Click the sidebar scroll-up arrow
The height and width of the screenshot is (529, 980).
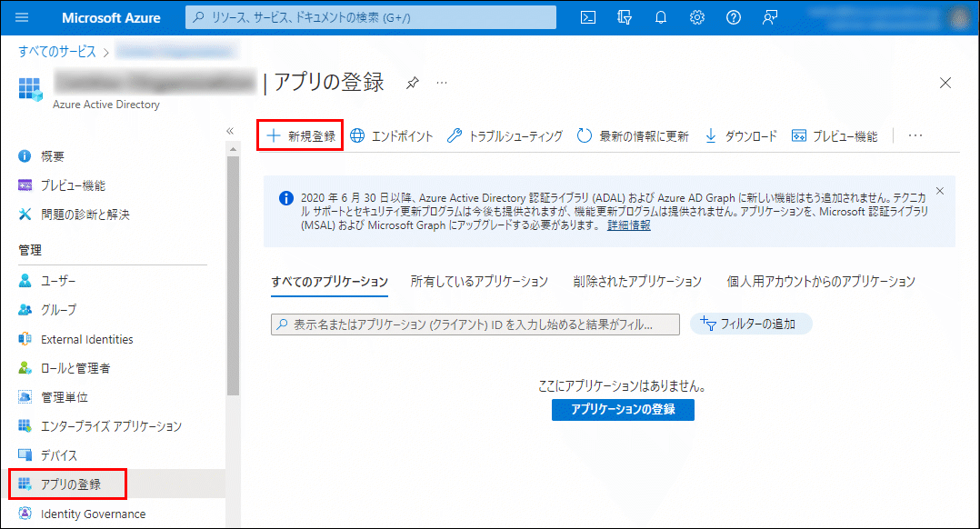(x=233, y=149)
